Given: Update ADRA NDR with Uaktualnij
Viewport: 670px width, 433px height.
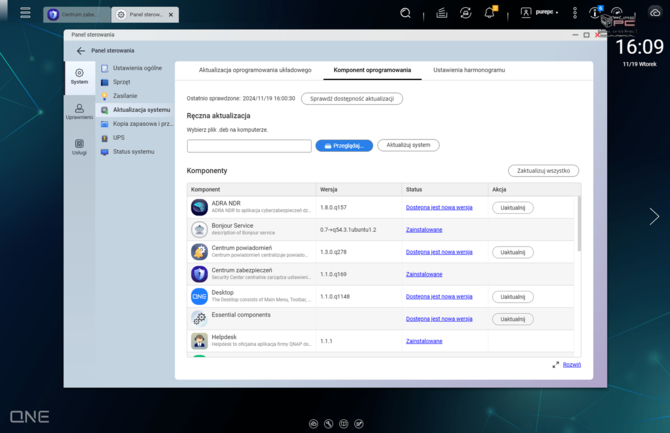Looking at the screenshot, I should (513, 208).
